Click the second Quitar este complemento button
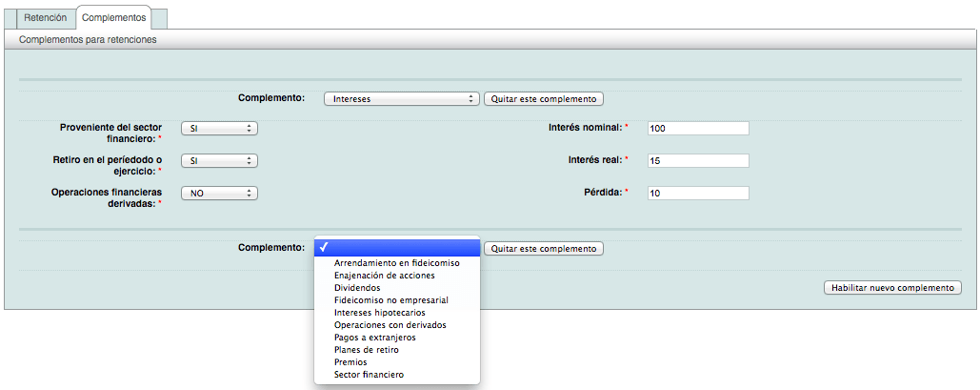The width and height of the screenshot is (980, 390). tap(544, 249)
